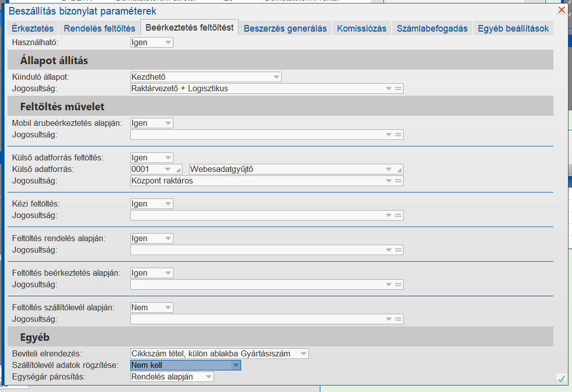Click list icon of Feltöltés rendelés Jogosultság

pyautogui.click(x=399, y=250)
